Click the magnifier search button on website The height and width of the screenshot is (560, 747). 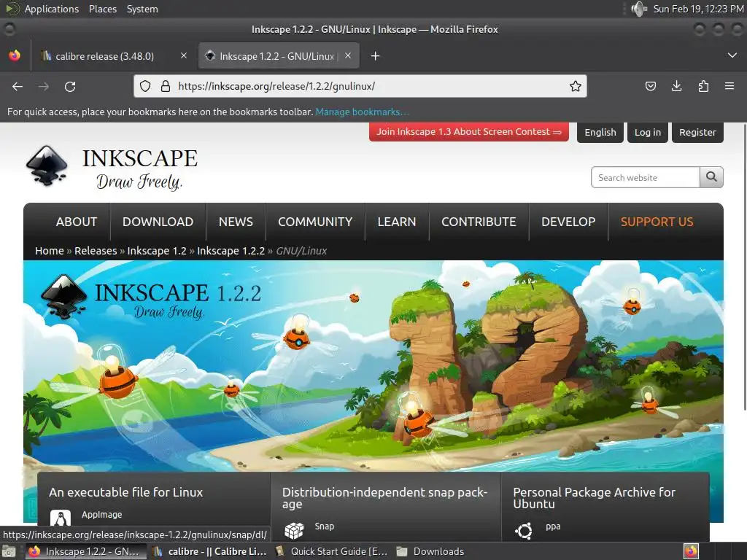tap(711, 177)
